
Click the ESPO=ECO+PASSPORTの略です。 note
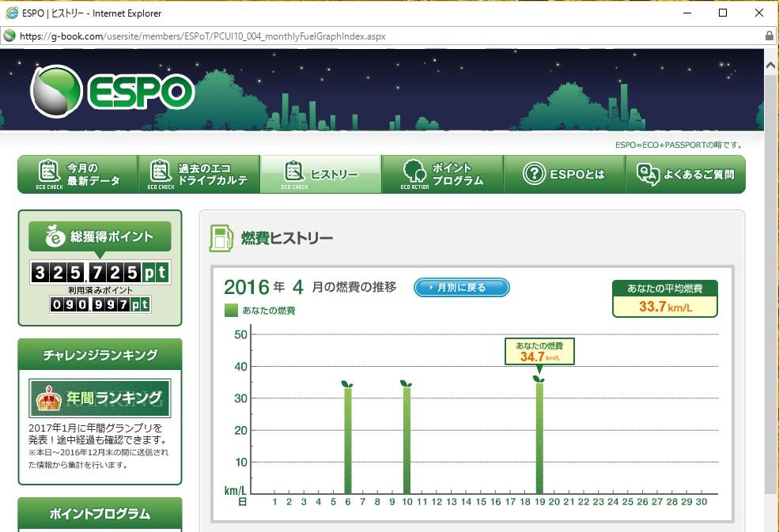(679, 145)
